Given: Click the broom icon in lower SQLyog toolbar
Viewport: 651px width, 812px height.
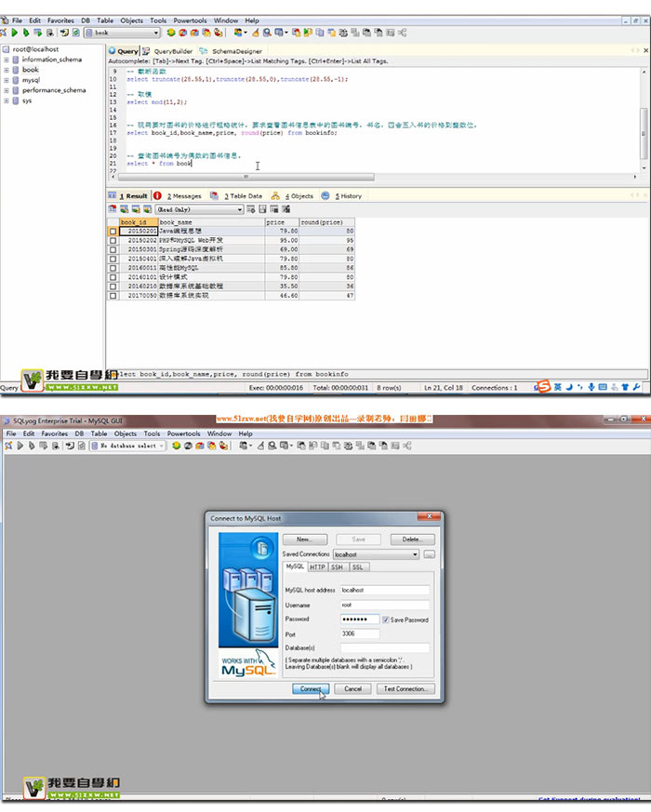Looking at the screenshot, I should [x=260, y=446].
